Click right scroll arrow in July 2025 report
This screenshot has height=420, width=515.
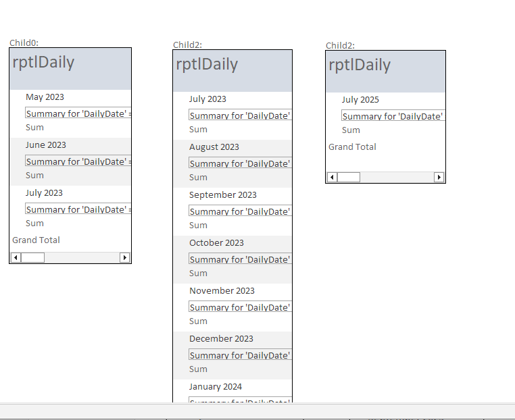[439, 177]
